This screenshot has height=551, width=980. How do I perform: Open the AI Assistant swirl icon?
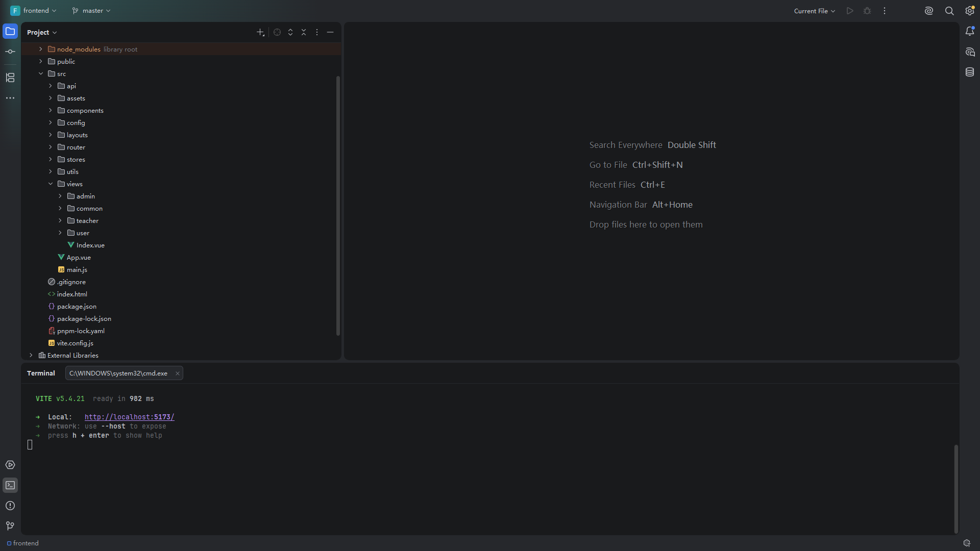(929, 11)
